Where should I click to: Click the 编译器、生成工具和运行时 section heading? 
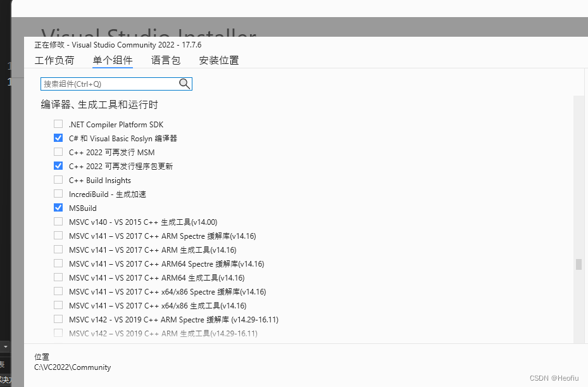(99, 105)
